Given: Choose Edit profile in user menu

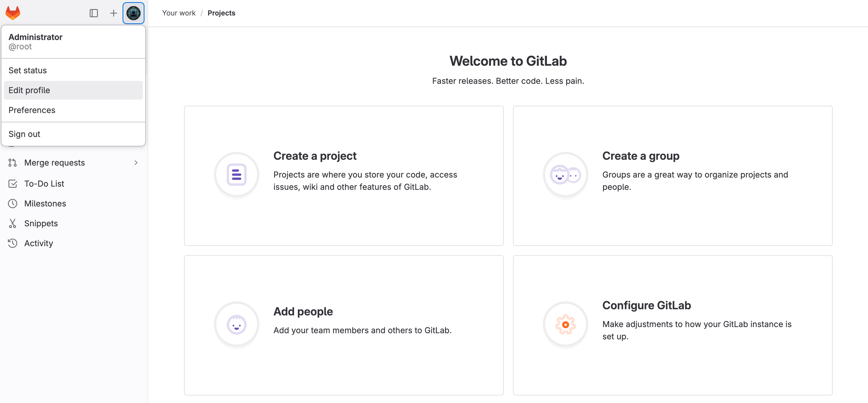Looking at the screenshot, I should [x=29, y=90].
